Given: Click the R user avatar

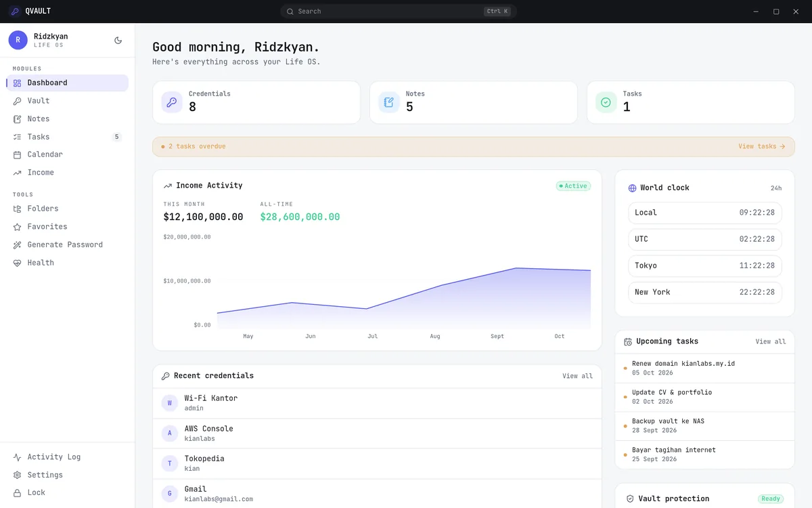Looking at the screenshot, I should pos(18,40).
